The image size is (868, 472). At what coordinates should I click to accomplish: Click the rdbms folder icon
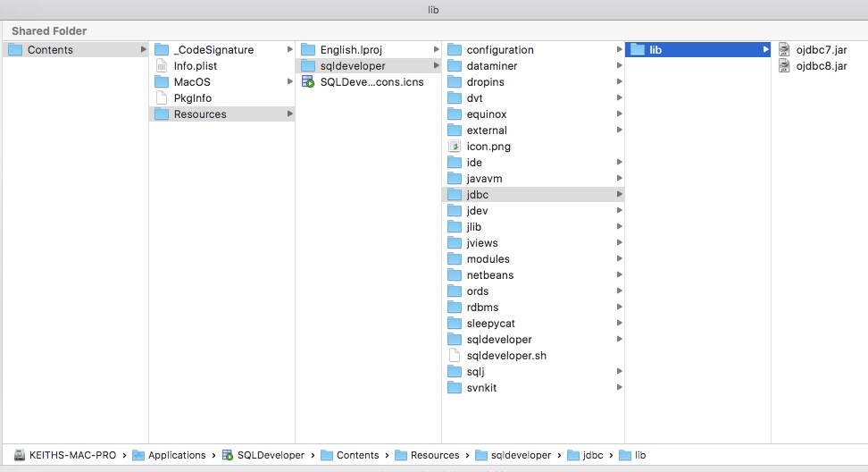coord(455,307)
